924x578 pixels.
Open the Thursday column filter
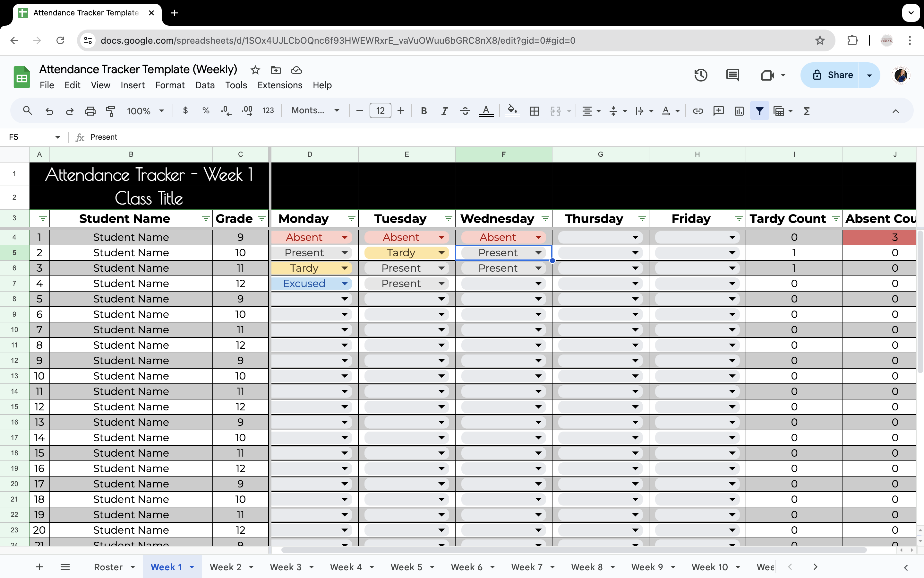(642, 219)
